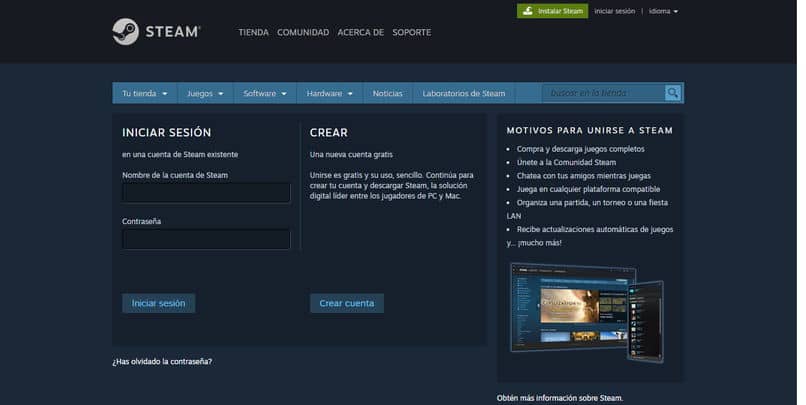Click the Crear cuenta button
806x405 pixels.
click(x=346, y=303)
